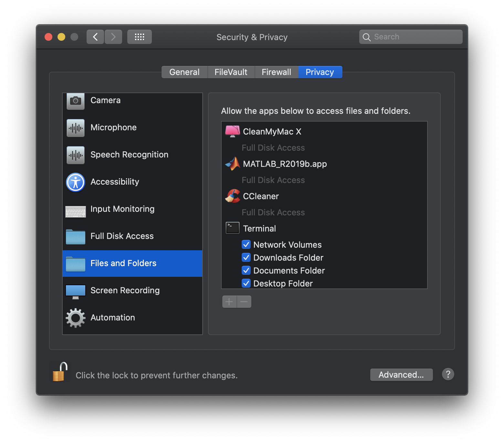
Task: Open help with the question mark button
Action: (448, 374)
